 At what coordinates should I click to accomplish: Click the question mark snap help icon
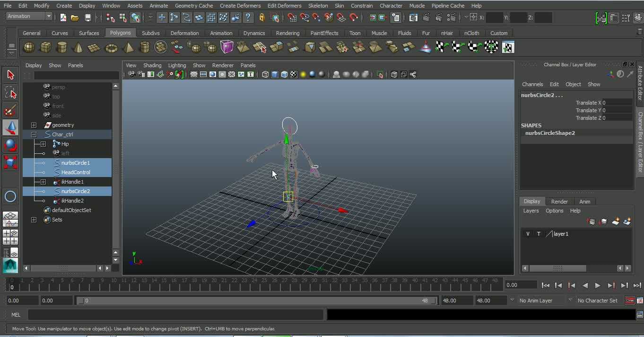click(248, 18)
